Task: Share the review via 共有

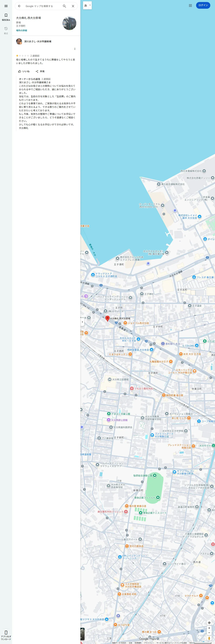Action: tap(40, 71)
